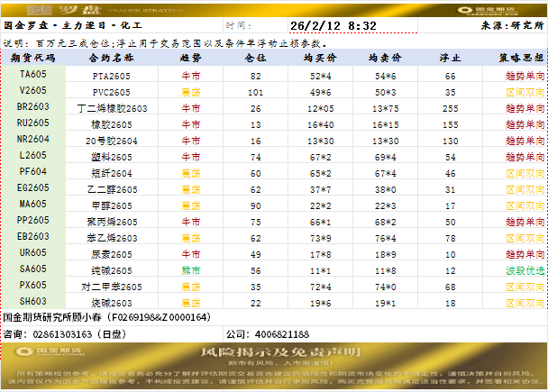Click the 震荡 trend in 烧碱2603 row
Screen dimensions: 548x392
click(190, 303)
